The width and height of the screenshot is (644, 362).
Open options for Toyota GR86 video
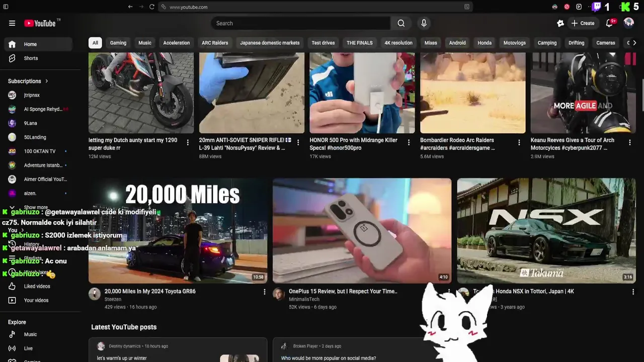[x=265, y=292]
